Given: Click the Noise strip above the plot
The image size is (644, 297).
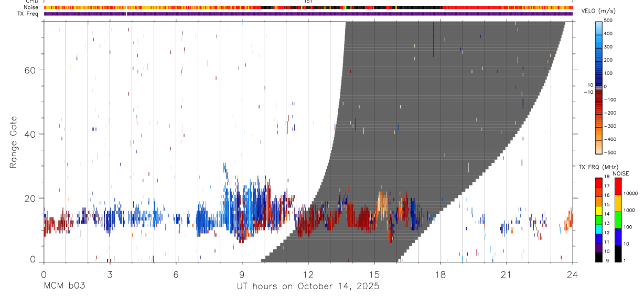Looking at the screenshot, I should [x=308, y=7].
